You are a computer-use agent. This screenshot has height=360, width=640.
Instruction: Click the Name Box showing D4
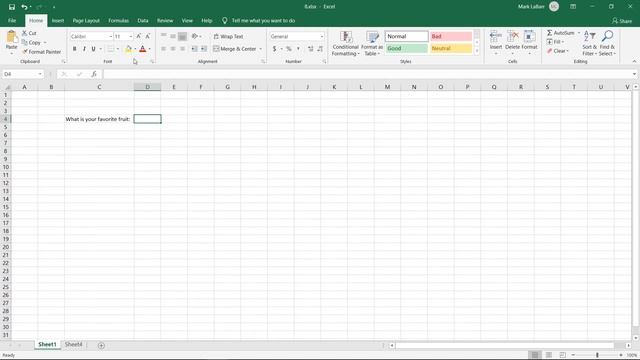pyautogui.click(x=23, y=74)
